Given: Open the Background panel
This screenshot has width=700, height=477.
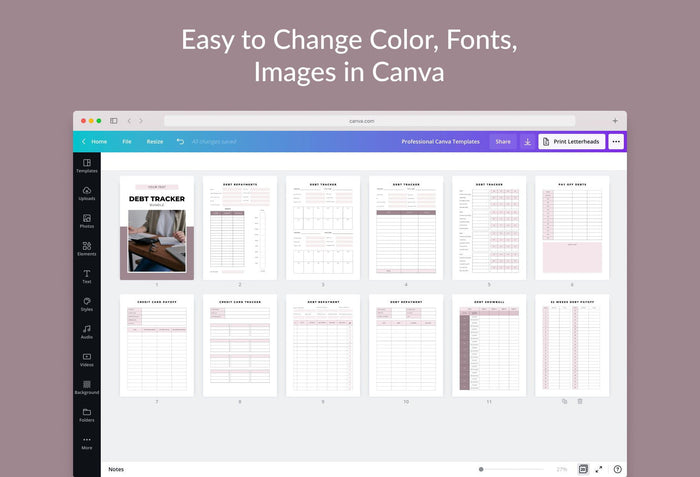Looking at the screenshot, I should pos(87,387).
